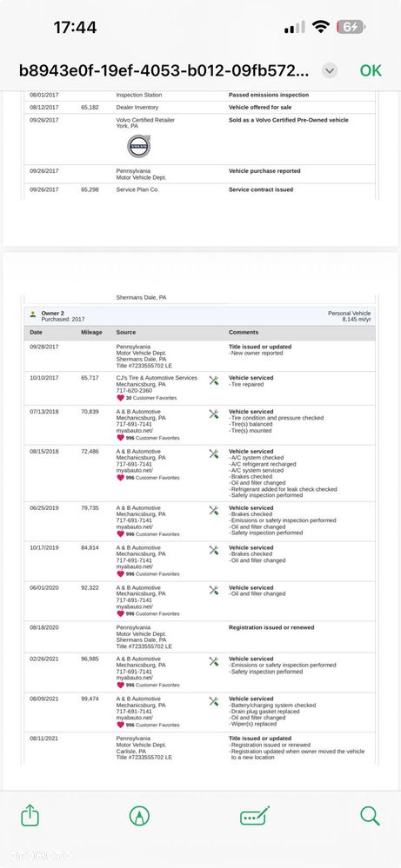401x868 pixels.
Task: Expand the file name dropdown chevron
Action: (x=330, y=71)
